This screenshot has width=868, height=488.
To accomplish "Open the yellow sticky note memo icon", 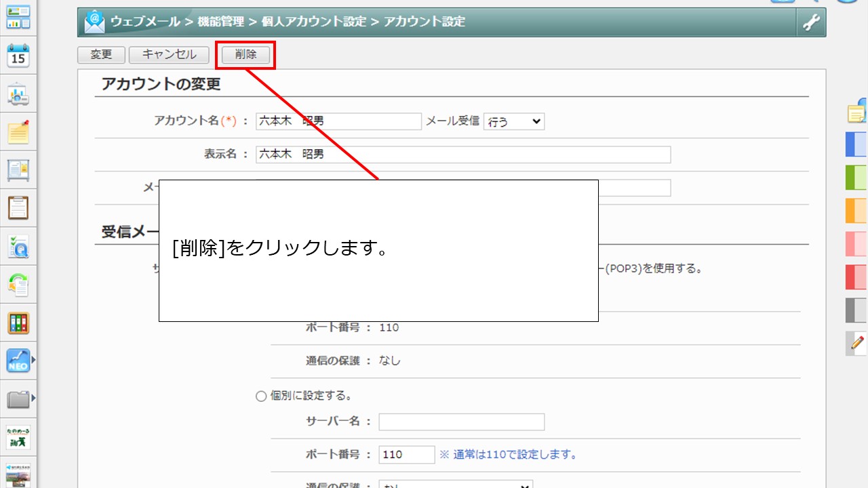I will coord(18,132).
